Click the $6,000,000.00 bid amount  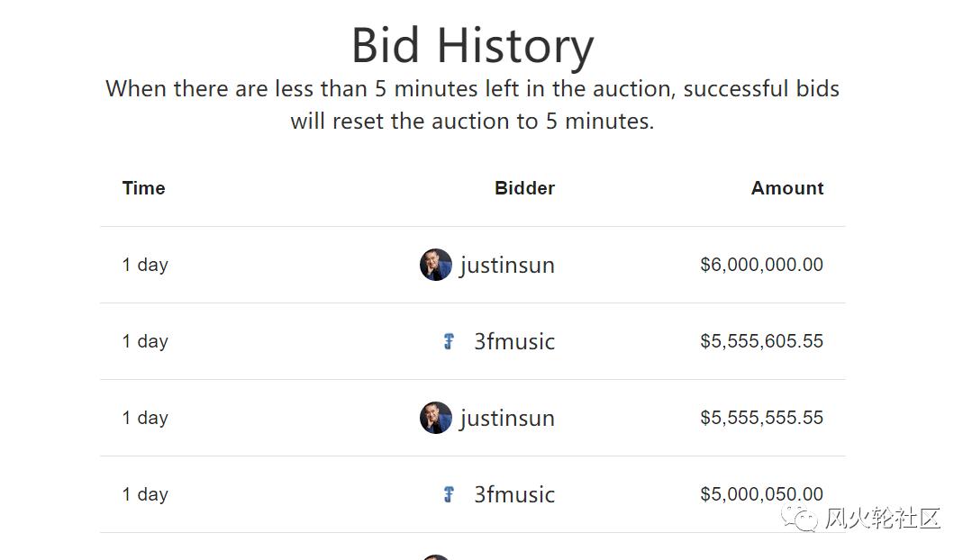click(761, 265)
